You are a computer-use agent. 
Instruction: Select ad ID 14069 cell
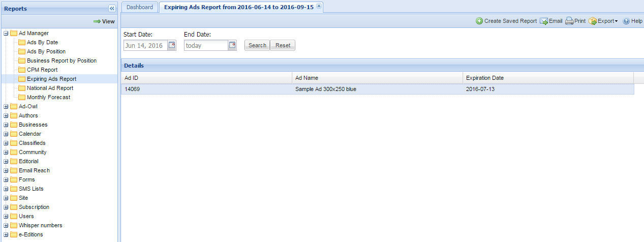pyautogui.click(x=206, y=89)
